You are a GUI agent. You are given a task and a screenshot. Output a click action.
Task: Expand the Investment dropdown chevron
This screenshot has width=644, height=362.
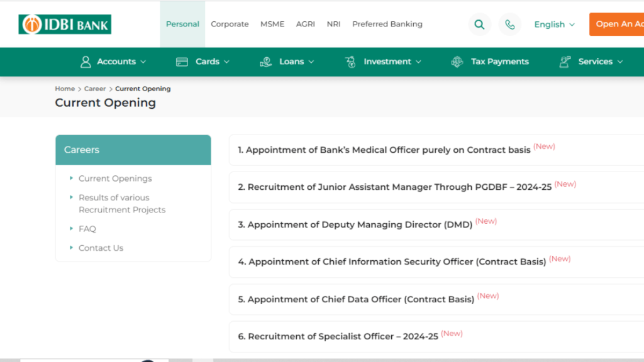pos(418,62)
